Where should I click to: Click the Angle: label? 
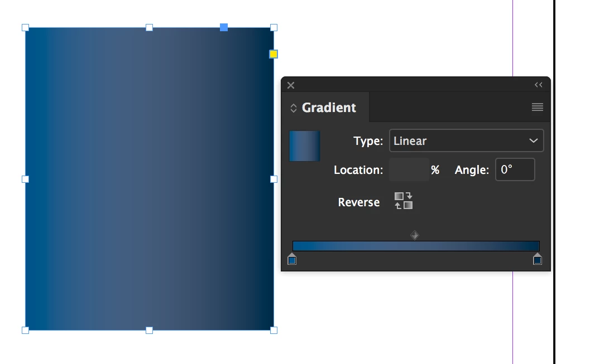[x=472, y=170]
